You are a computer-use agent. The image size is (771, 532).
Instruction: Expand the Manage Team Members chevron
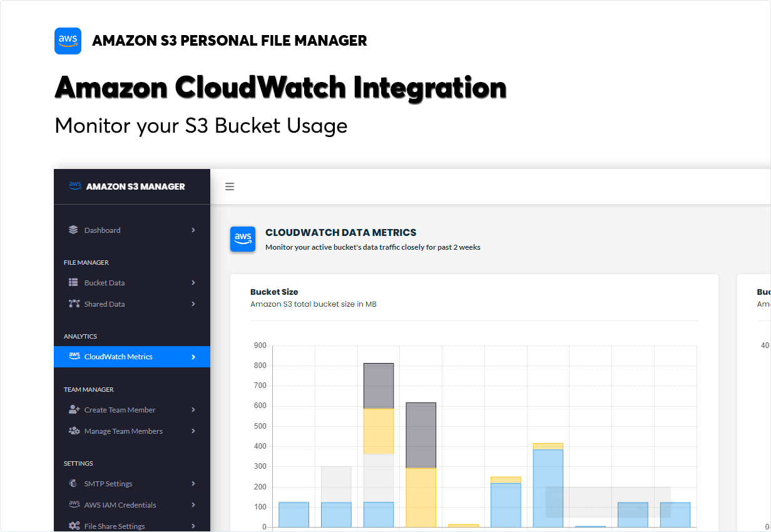point(193,431)
